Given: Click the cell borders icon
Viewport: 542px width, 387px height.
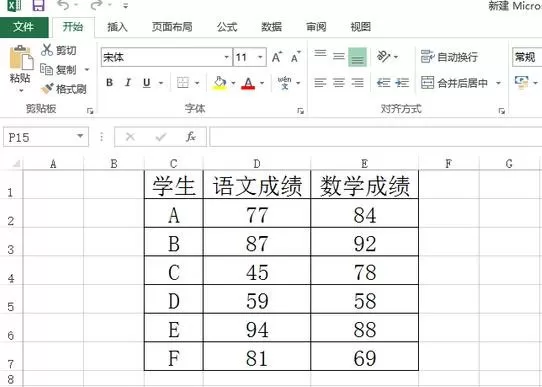Looking at the screenshot, I should click(x=183, y=83).
